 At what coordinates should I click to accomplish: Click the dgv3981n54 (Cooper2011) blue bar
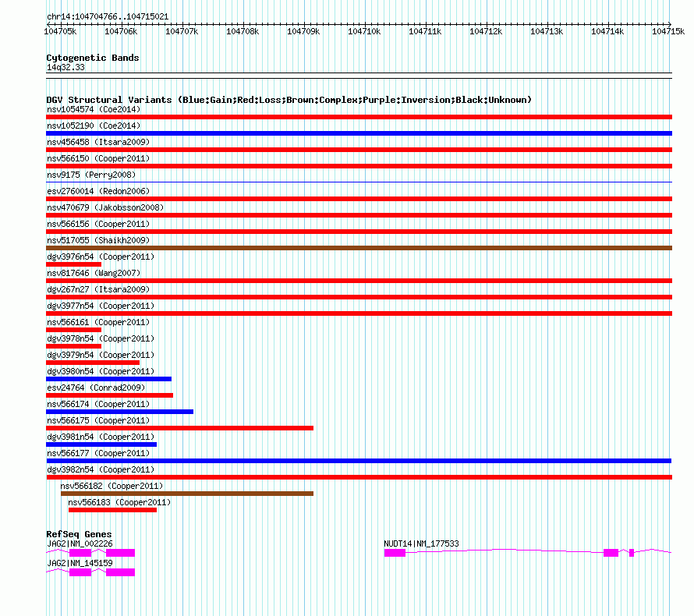click(x=101, y=444)
